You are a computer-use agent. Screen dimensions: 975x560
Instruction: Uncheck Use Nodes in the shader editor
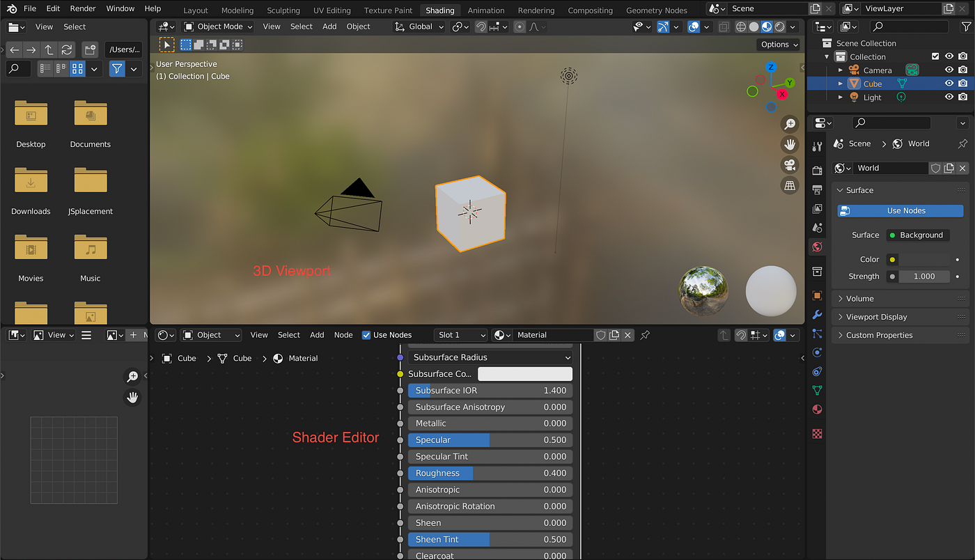pos(366,335)
